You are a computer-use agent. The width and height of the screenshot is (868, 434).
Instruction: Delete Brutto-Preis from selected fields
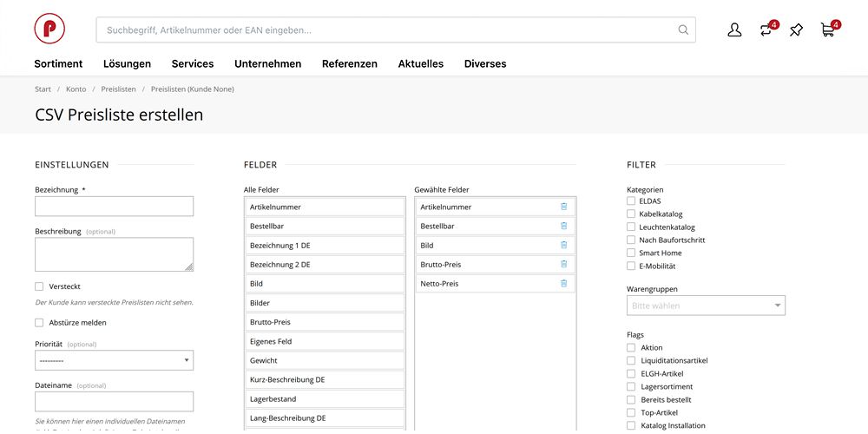(x=563, y=264)
